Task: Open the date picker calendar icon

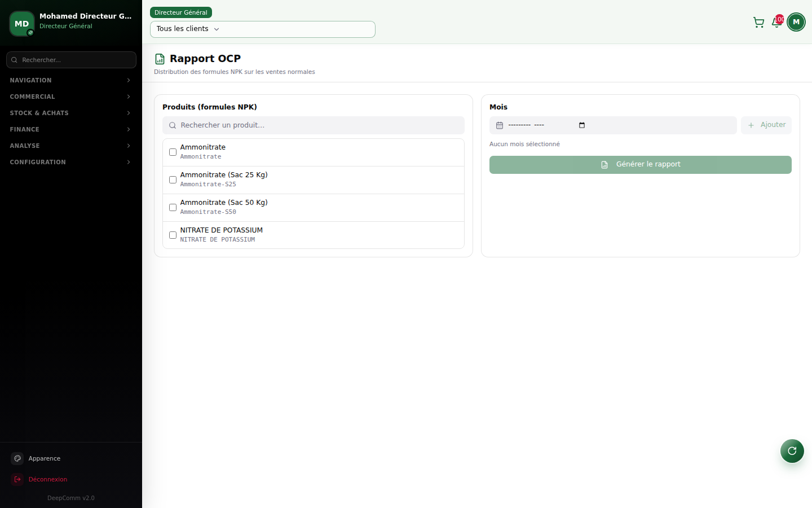Action: tap(582, 125)
